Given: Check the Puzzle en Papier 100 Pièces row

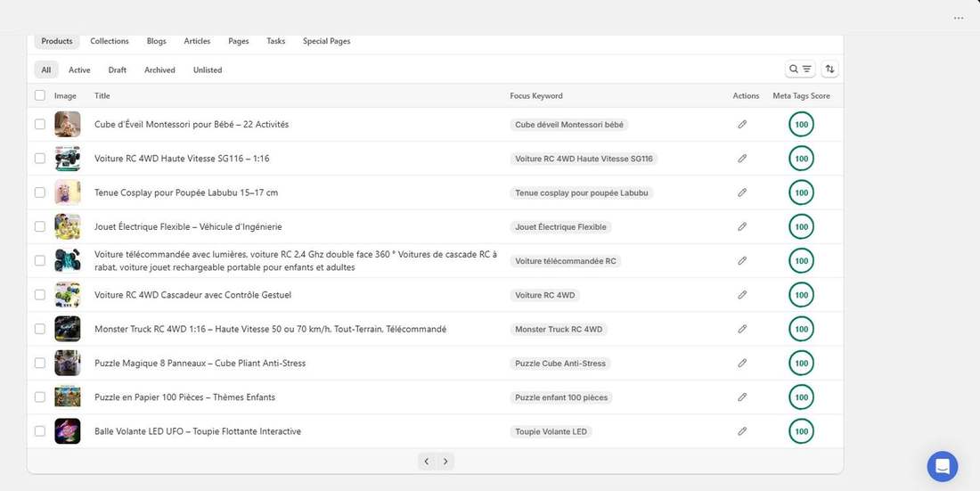Looking at the screenshot, I should point(40,397).
